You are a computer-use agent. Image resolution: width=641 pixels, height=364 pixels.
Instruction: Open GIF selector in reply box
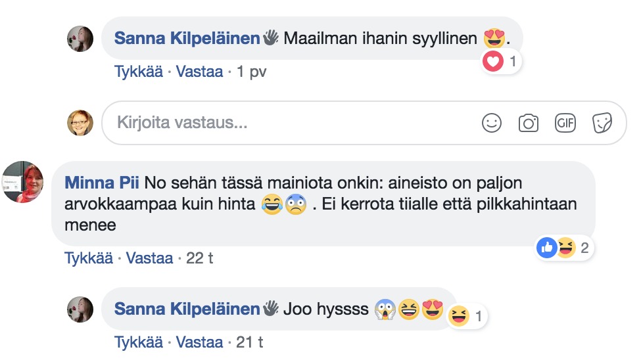[x=565, y=123]
